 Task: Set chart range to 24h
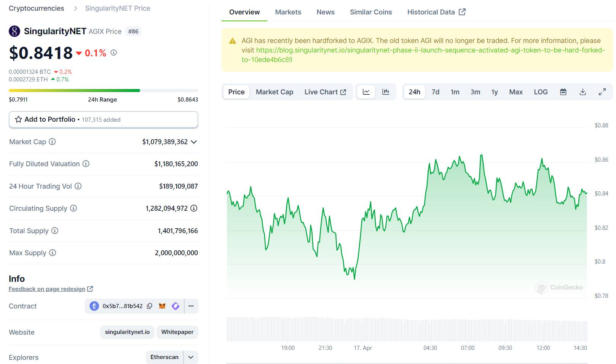coord(415,92)
